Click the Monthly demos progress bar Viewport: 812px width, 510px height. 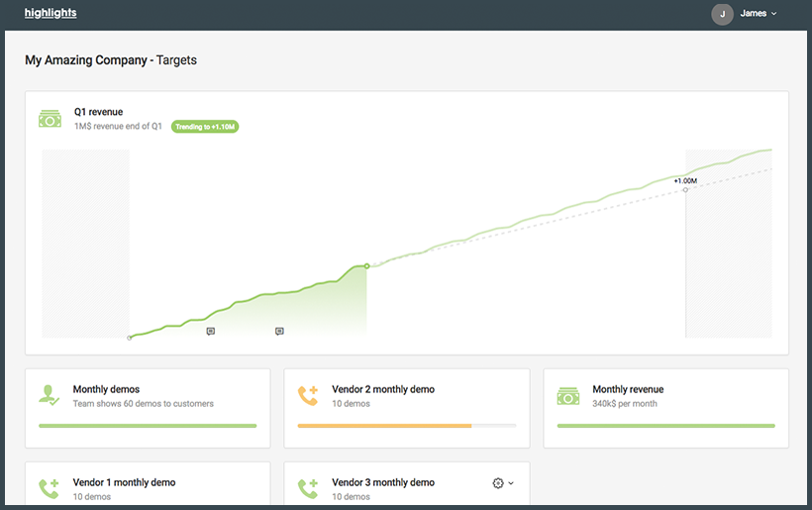click(x=148, y=426)
